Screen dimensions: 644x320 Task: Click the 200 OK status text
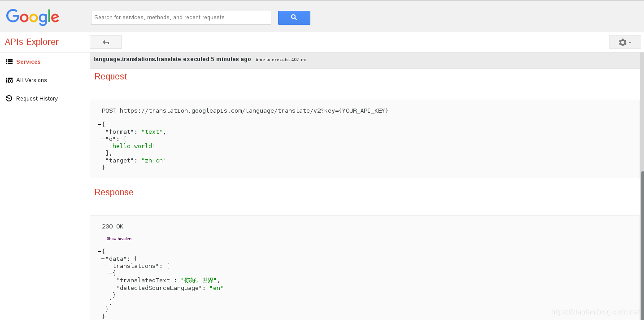(x=113, y=227)
